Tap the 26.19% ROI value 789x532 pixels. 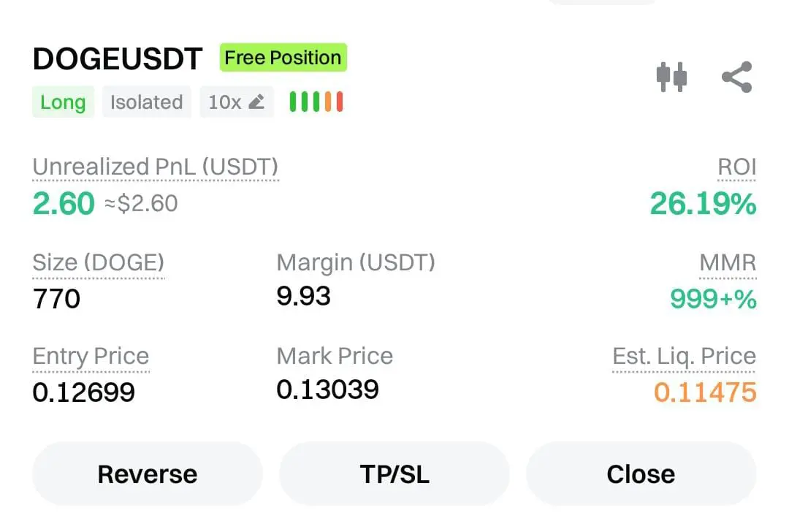[x=703, y=204]
